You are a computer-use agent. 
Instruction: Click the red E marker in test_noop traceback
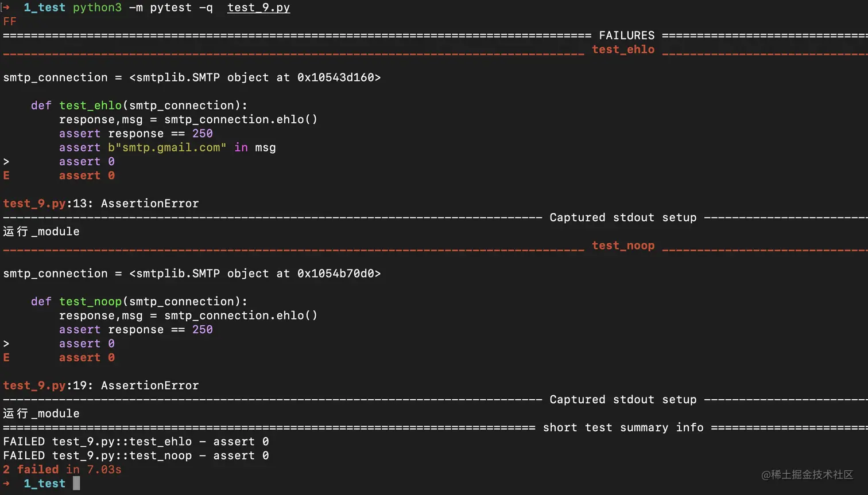[x=6, y=358]
